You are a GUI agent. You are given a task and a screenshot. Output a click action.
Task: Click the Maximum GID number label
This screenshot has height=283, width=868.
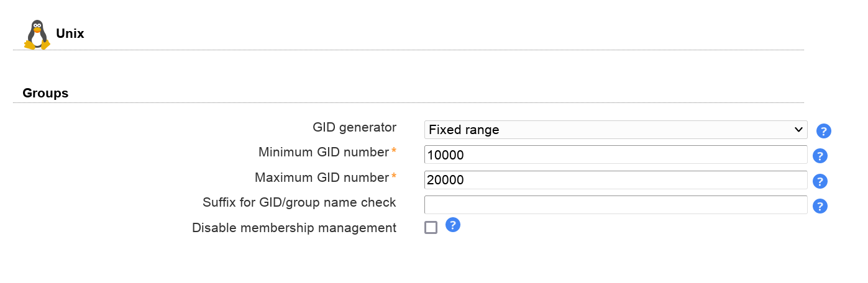(x=321, y=177)
